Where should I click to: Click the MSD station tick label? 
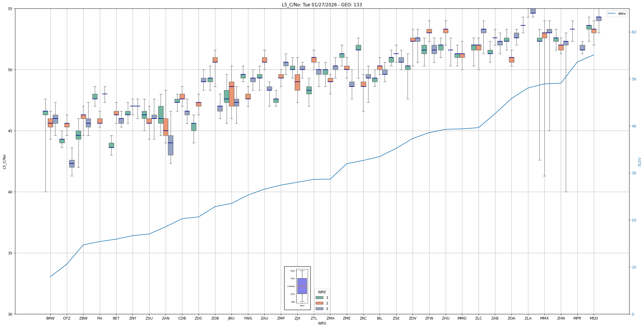pyautogui.click(x=594, y=318)
